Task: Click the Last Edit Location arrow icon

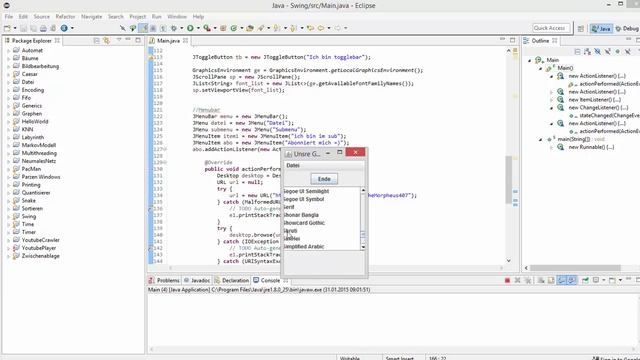Action: pos(311,28)
